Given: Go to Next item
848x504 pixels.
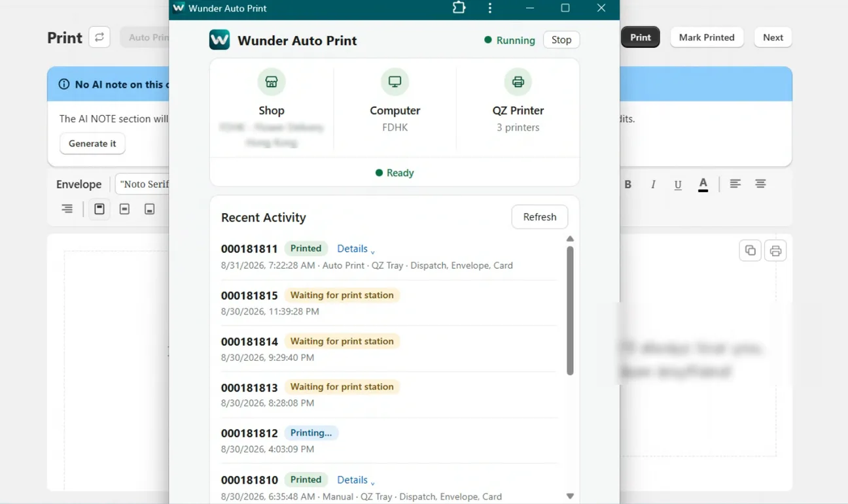Looking at the screenshot, I should (x=773, y=37).
